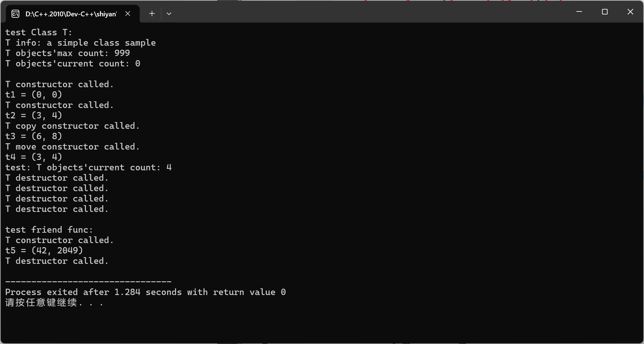
Task: Click the 'T info: a simple class sample' line
Action: [81, 43]
